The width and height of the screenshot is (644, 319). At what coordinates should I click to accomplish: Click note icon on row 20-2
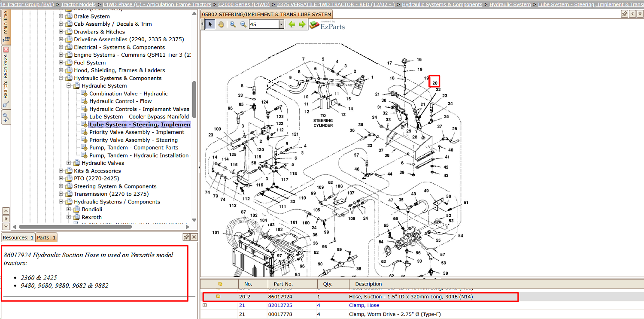219,296
